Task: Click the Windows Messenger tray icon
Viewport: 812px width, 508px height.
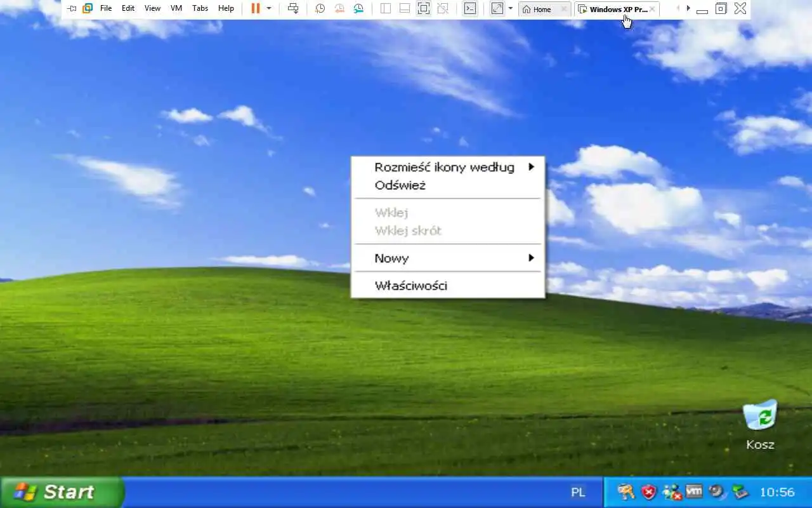Action: click(x=671, y=492)
